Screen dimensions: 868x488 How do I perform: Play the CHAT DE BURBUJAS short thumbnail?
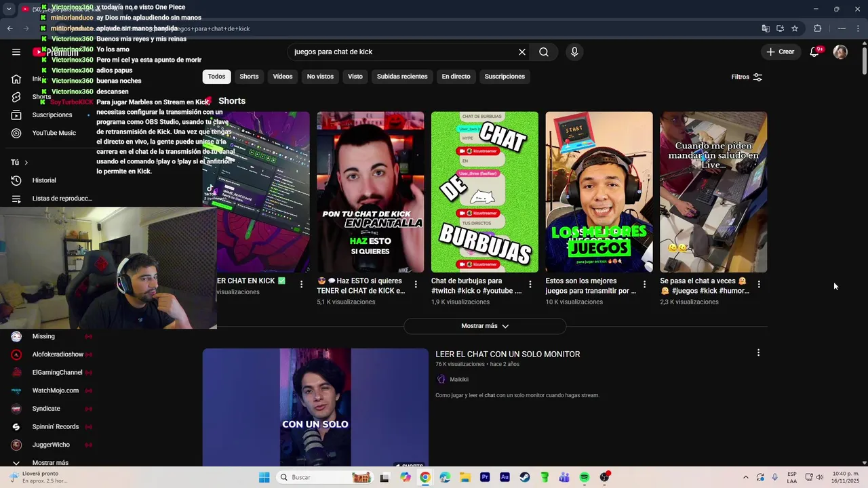point(485,192)
